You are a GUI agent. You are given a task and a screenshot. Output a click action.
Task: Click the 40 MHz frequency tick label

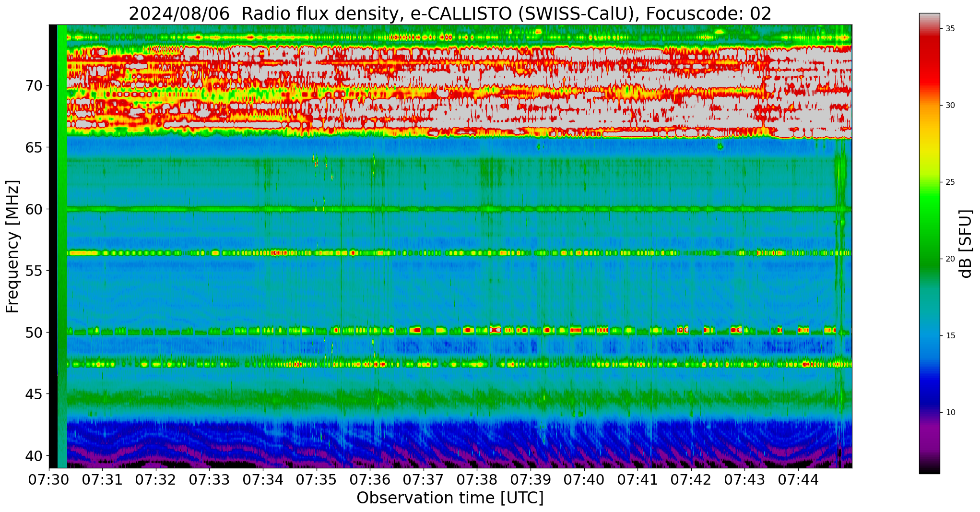tap(34, 455)
